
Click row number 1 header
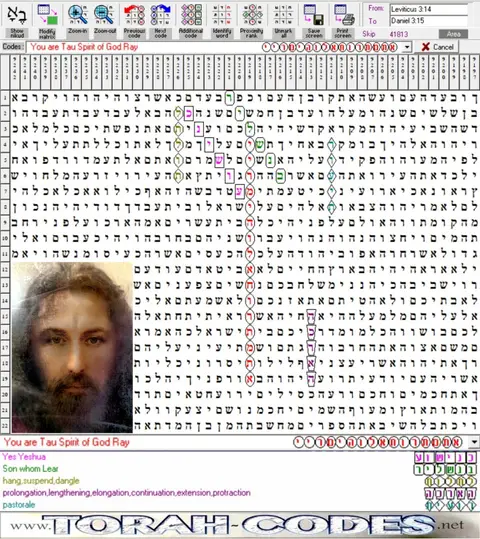(x=5, y=98)
